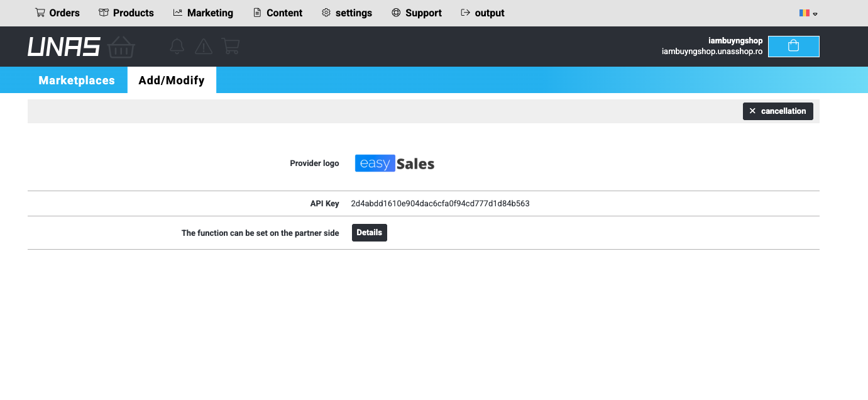Open the Content menu
Image resolution: width=868 pixels, height=400 pixels.
[278, 13]
